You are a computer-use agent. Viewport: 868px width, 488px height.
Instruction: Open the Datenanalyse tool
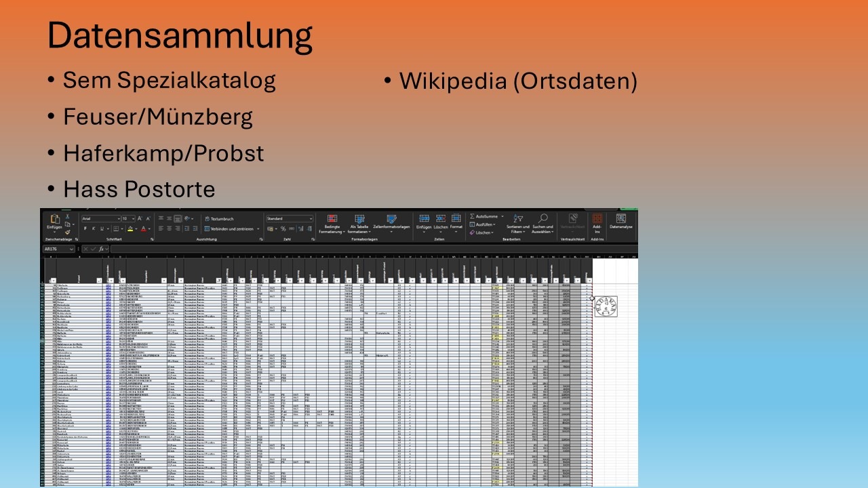620,219
